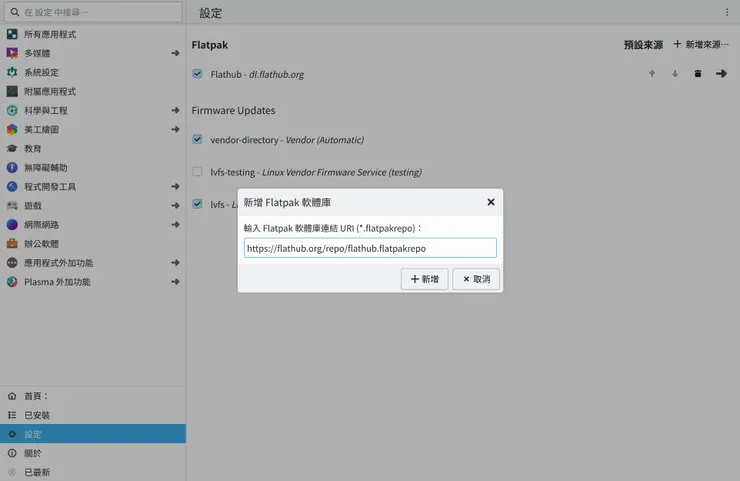
Task: Expand Plasma 外加功能 subcategories arrow
Action: pos(176,282)
